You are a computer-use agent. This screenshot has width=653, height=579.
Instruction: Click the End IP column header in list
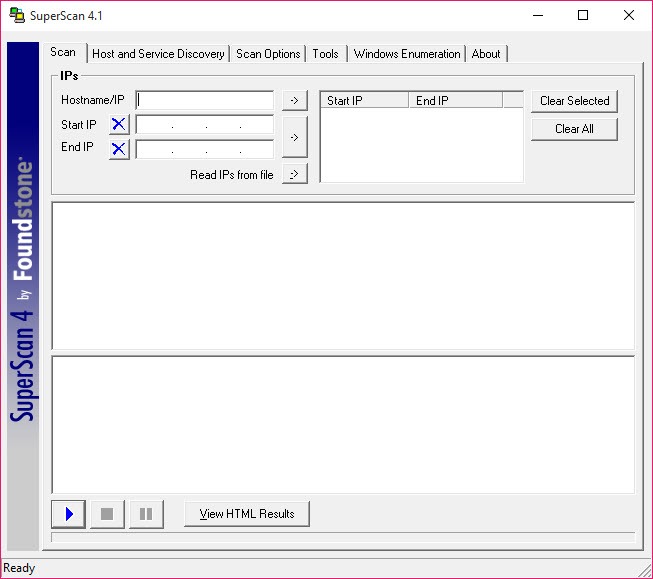coord(456,100)
